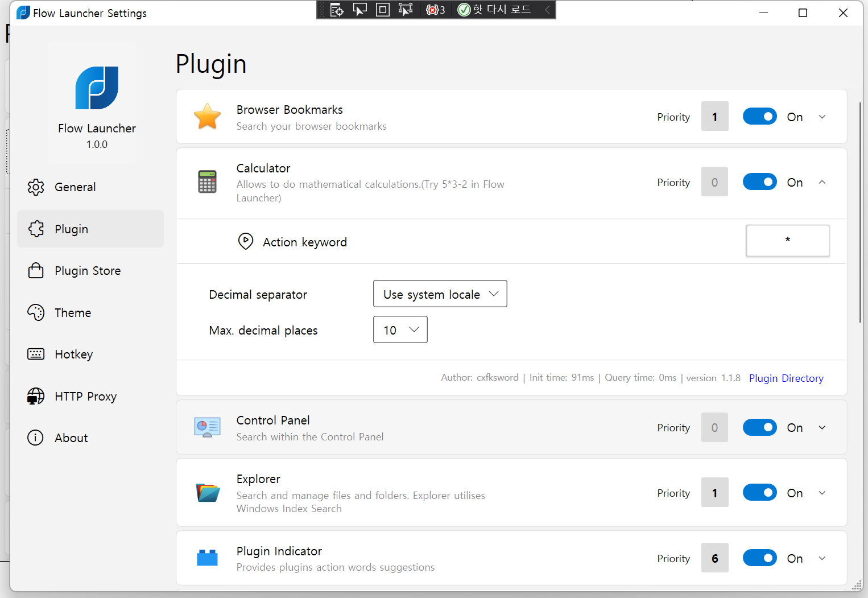This screenshot has height=598, width=868.
Task: Click the HTTP Proxy globe icon
Action: tap(36, 396)
